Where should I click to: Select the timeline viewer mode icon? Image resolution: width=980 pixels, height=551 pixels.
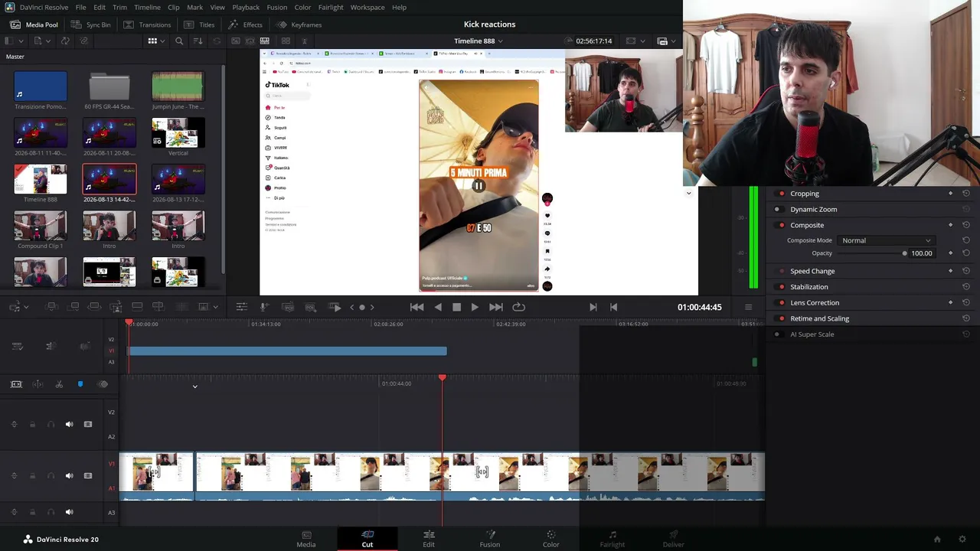pos(264,41)
